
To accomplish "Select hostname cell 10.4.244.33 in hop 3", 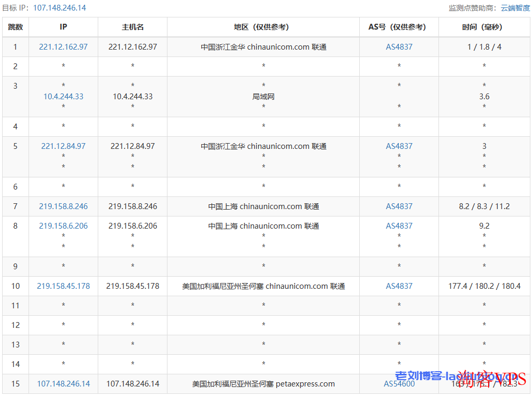I will click(133, 96).
